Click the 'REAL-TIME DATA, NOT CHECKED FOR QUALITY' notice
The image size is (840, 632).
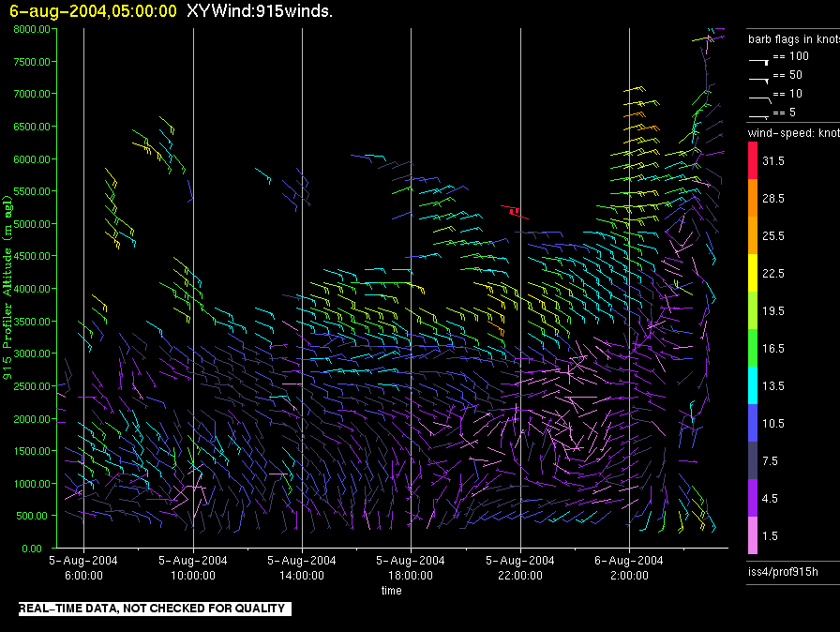point(155,609)
